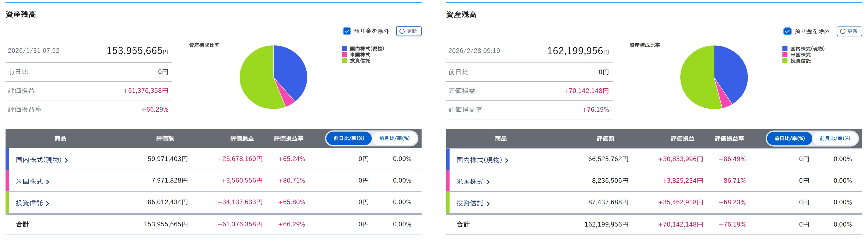
Task: Click green 投資信託 slice of left pie chart
Action: [x=256, y=81]
